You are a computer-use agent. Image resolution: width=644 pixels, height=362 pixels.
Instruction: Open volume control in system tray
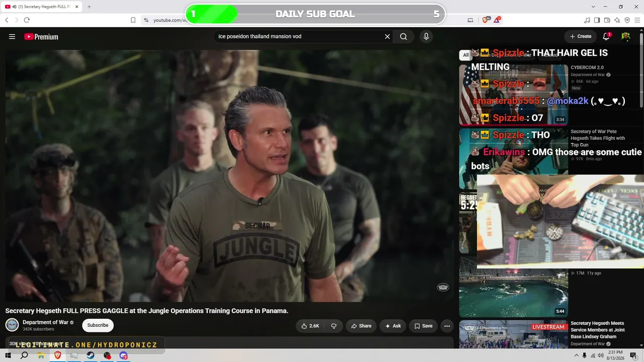(x=601, y=355)
